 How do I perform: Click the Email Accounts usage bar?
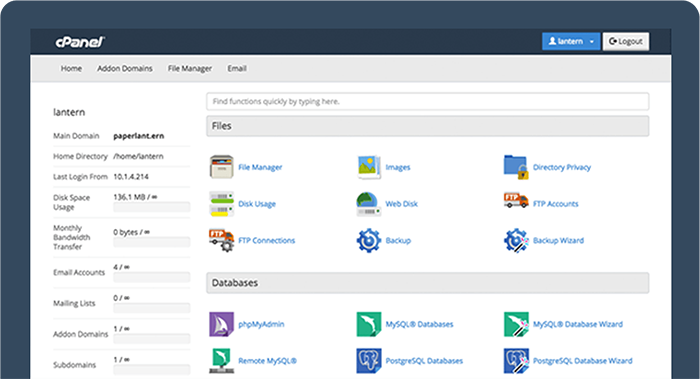(x=152, y=277)
